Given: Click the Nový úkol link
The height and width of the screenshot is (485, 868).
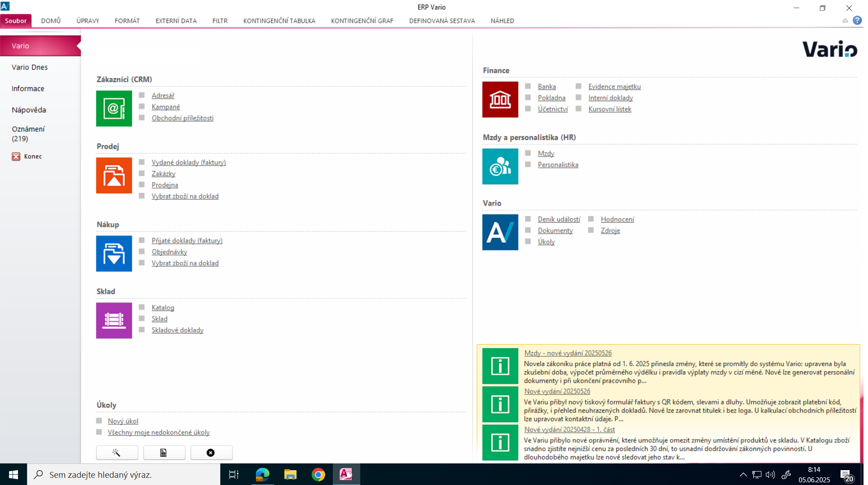Looking at the screenshot, I should click(123, 421).
